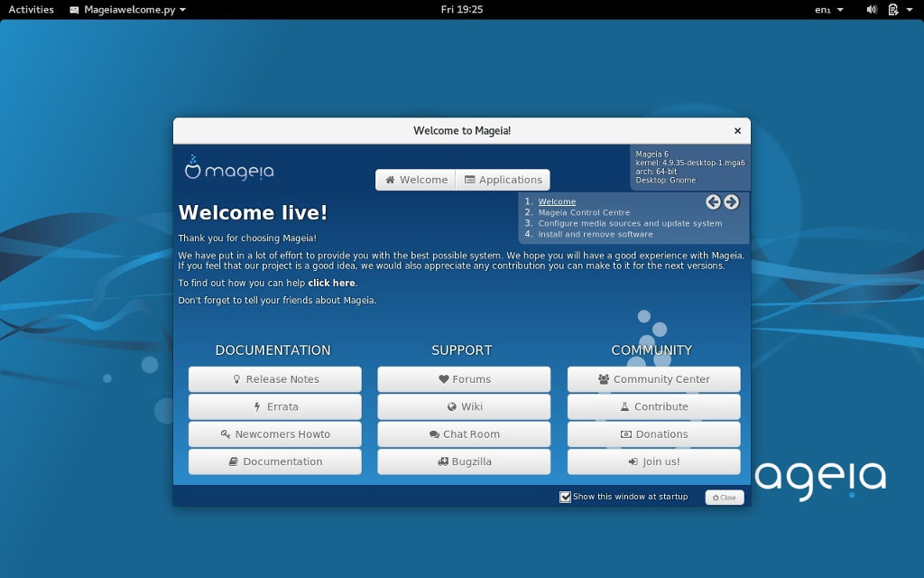Image resolution: width=924 pixels, height=578 pixels.
Task: Join the Chat Room
Action: point(464,434)
